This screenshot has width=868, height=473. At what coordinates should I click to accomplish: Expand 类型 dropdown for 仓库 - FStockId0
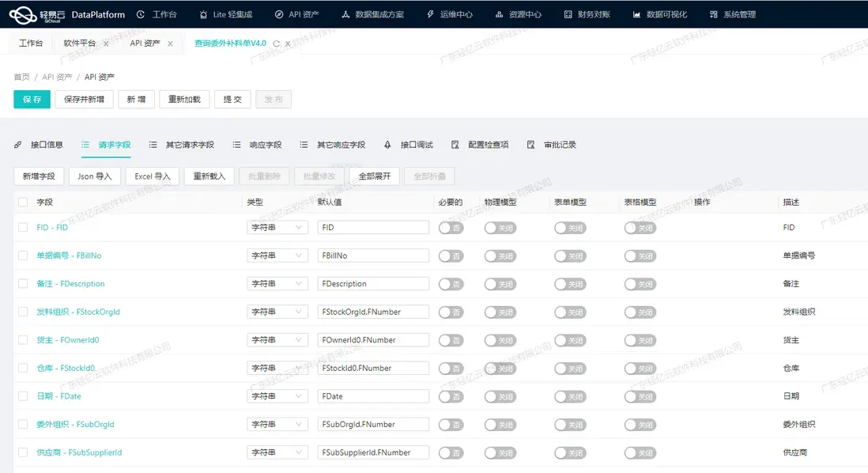(277, 368)
